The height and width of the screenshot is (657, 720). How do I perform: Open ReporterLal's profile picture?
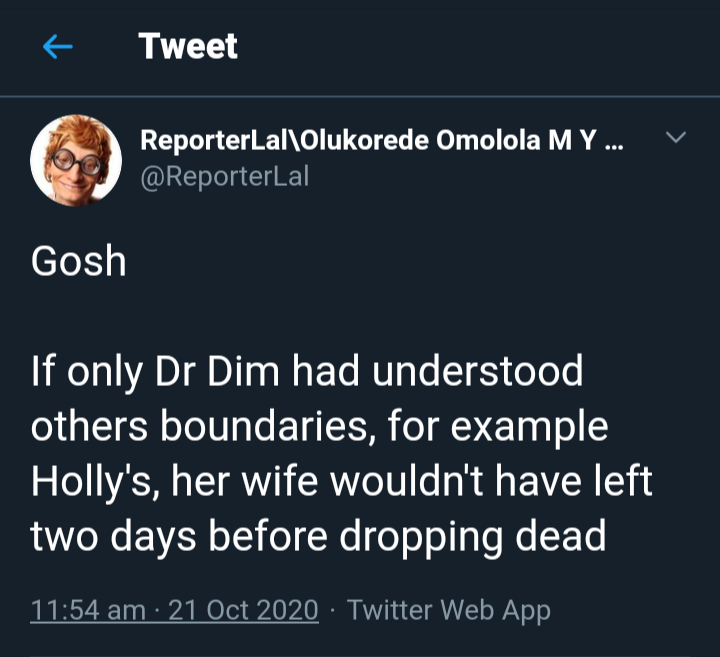click(x=76, y=159)
